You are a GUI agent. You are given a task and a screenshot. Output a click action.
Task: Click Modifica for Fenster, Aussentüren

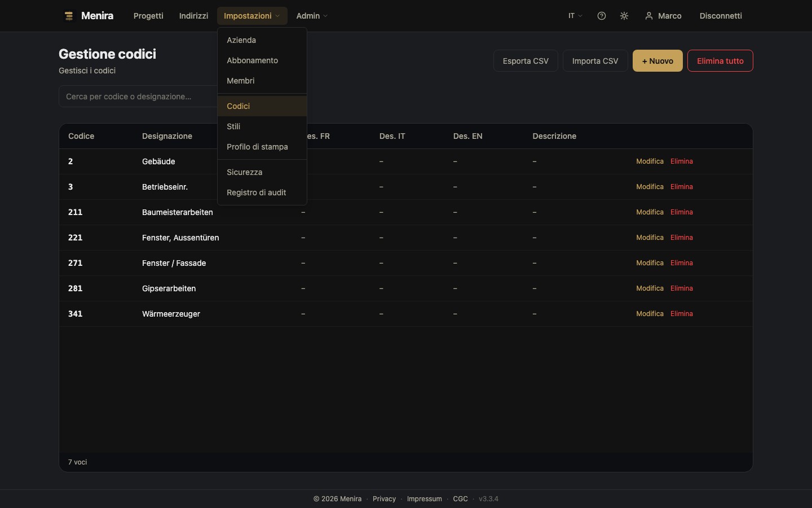pyautogui.click(x=650, y=238)
